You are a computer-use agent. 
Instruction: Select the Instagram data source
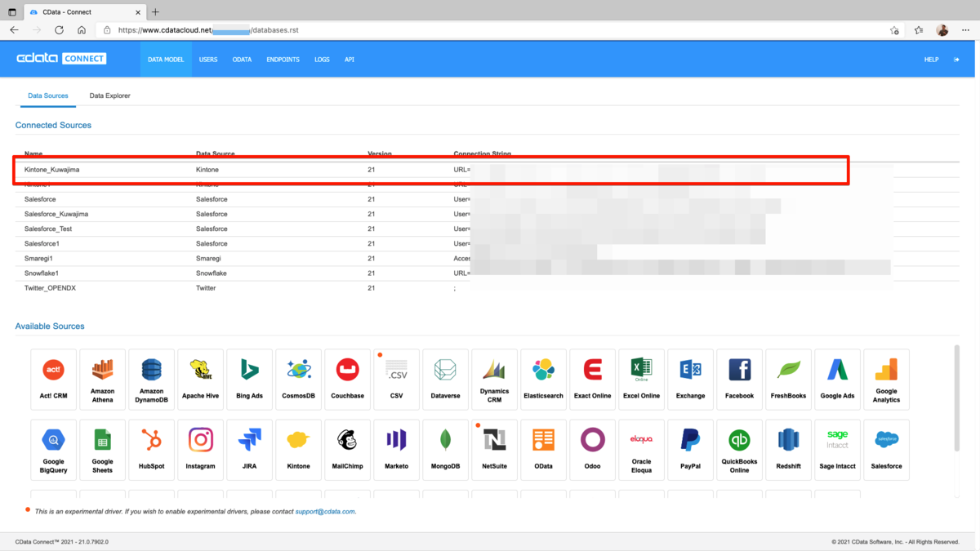point(200,450)
